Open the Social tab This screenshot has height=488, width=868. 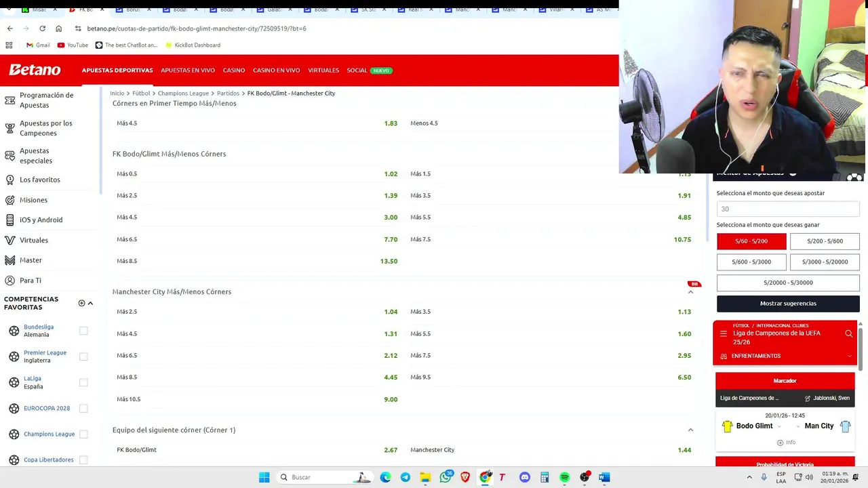[357, 70]
